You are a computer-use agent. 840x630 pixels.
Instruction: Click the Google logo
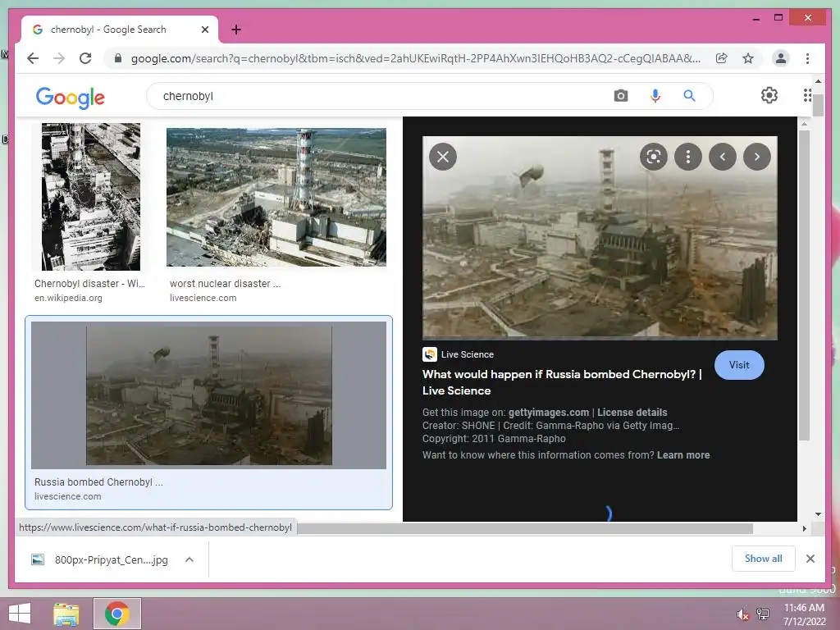71,98
